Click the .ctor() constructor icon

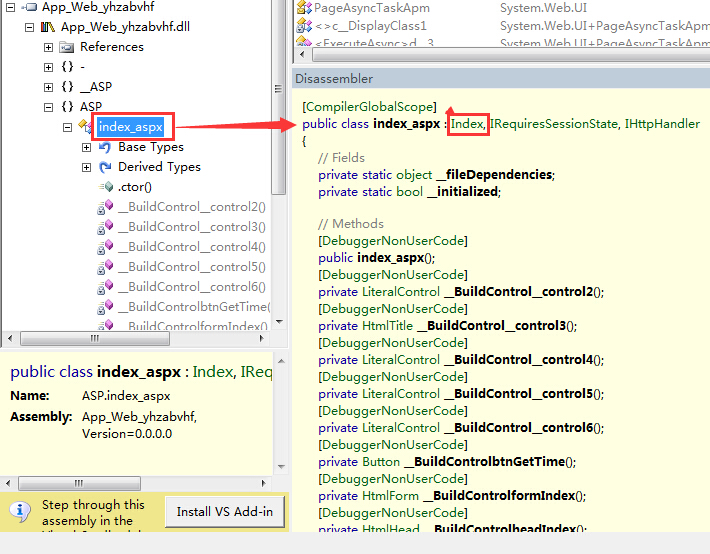106,187
